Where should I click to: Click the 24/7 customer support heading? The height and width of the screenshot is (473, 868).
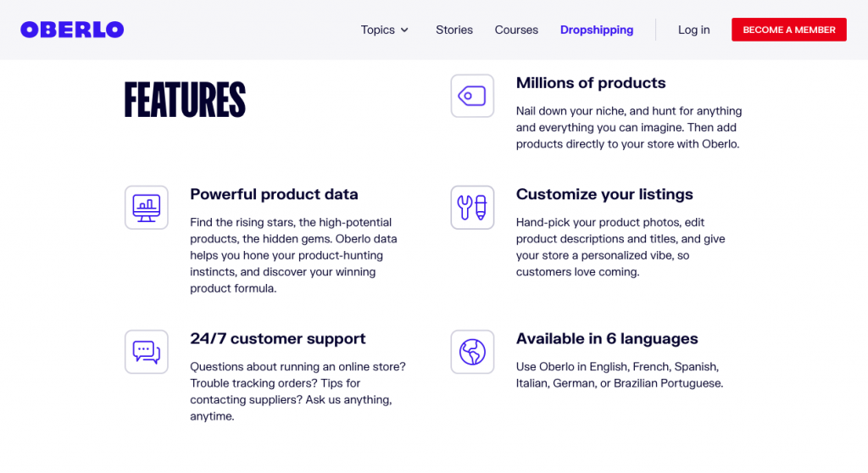click(277, 338)
